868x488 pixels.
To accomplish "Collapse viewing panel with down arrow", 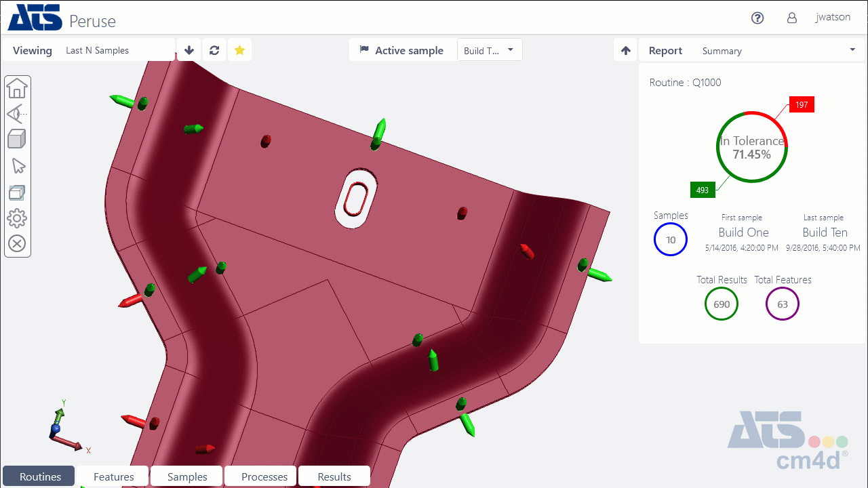I will tap(189, 50).
